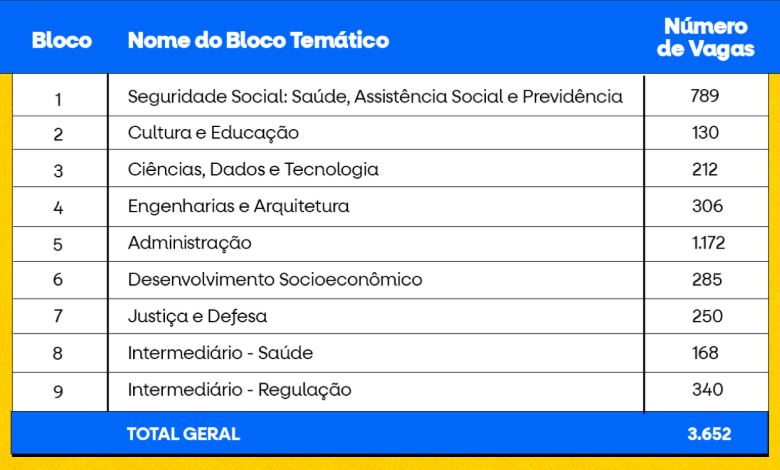The image size is (780, 470).
Task: Select "Desenvolvimento Socioeconômico" cell
Action: (x=275, y=280)
